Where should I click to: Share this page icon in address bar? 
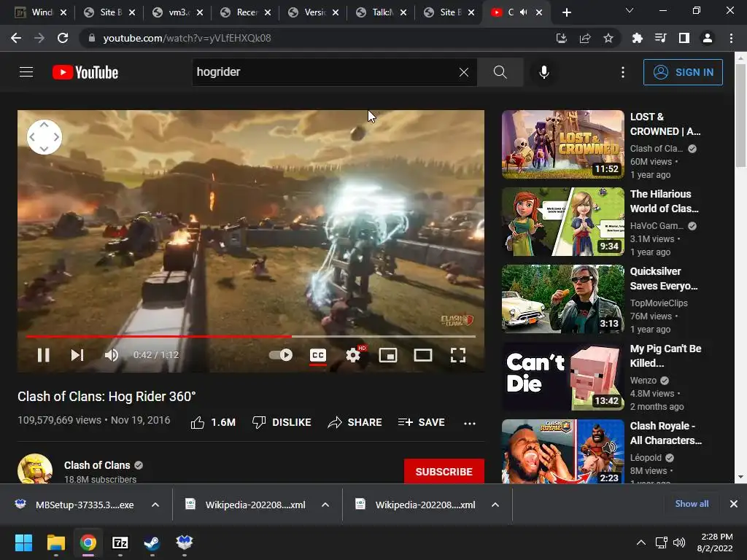pyautogui.click(x=585, y=38)
